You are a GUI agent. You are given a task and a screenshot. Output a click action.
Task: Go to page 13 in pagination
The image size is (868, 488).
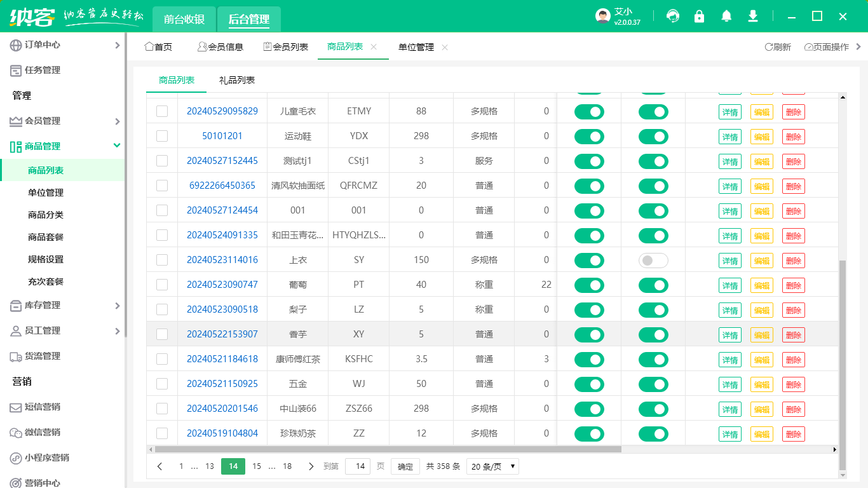(210, 466)
